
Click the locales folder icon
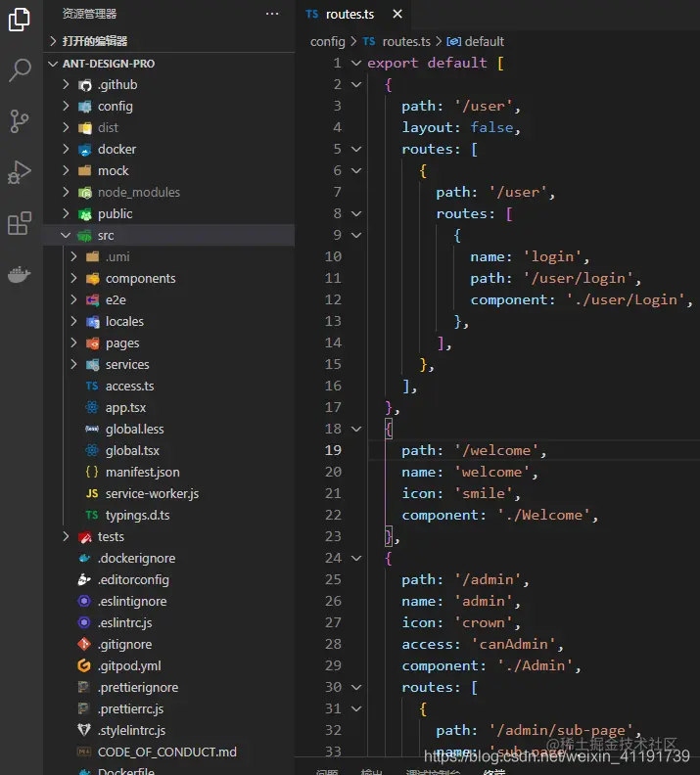92,322
